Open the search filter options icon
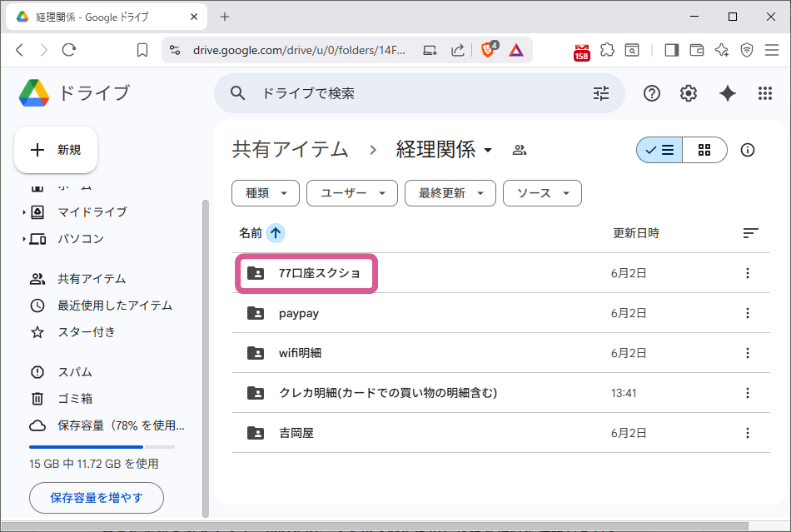791x532 pixels. 601,93
